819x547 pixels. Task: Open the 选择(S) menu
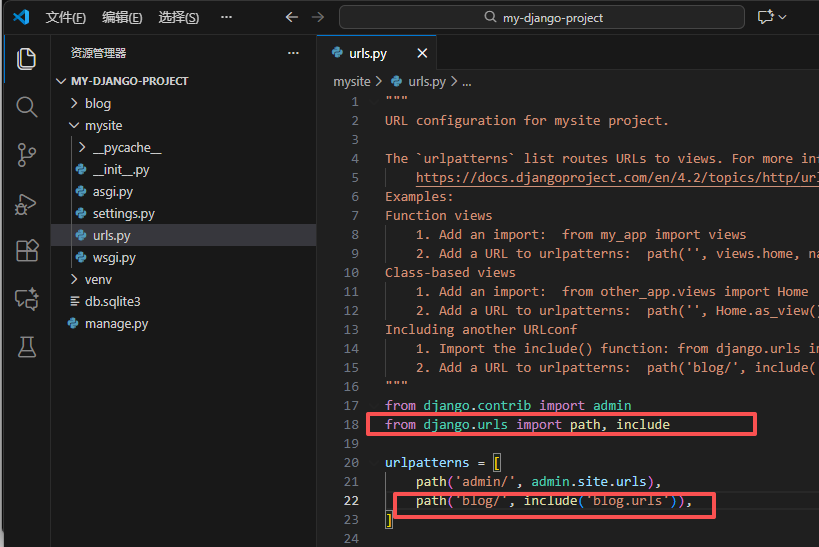click(178, 18)
